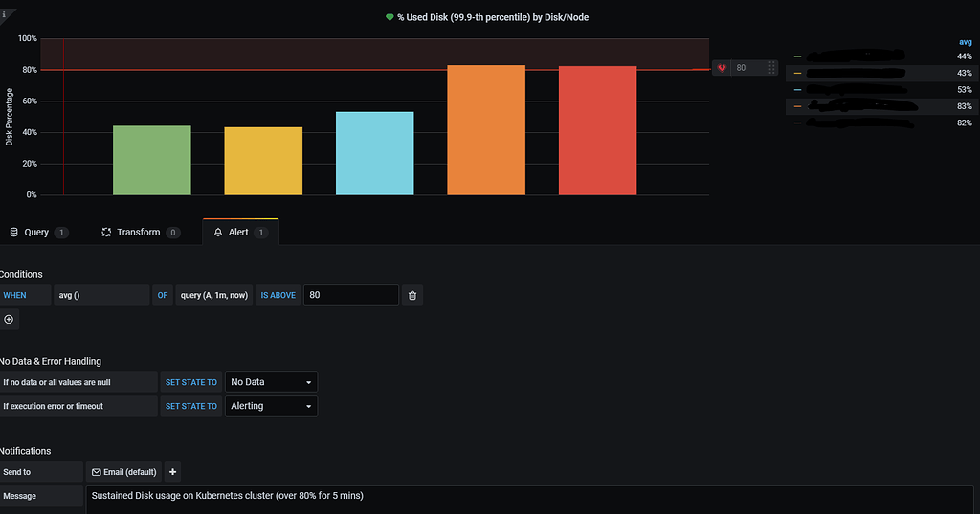The height and width of the screenshot is (514, 980).
Task: Click the green heart alert status icon
Action: click(390, 17)
